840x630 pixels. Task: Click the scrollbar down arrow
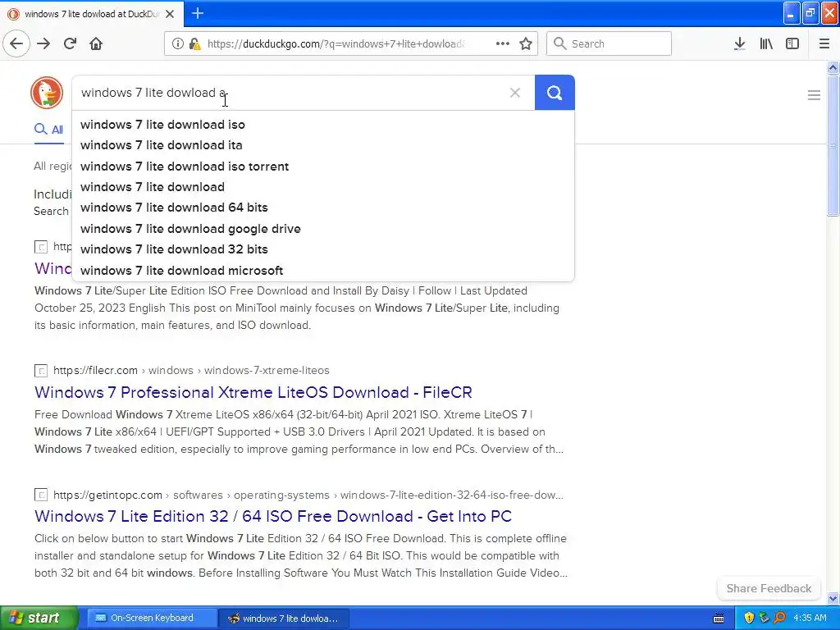click(833, 598)
